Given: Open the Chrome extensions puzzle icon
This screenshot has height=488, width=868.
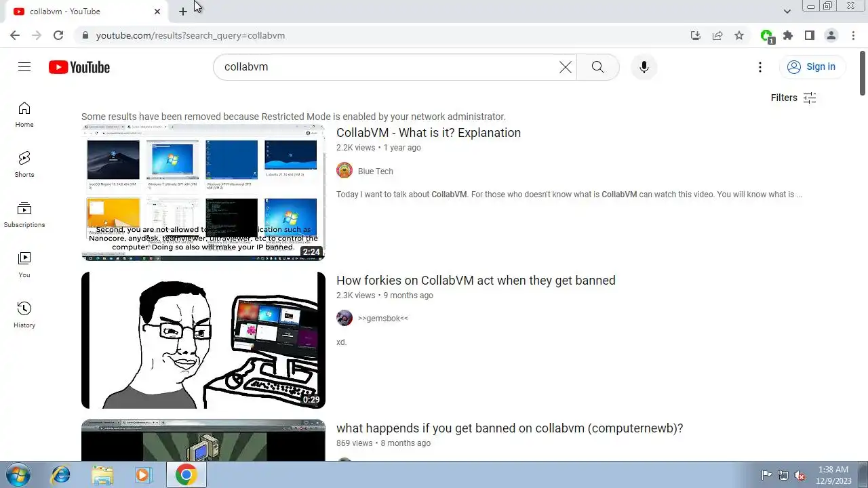Looking at the screenshot, I should [x=788, y=35].
